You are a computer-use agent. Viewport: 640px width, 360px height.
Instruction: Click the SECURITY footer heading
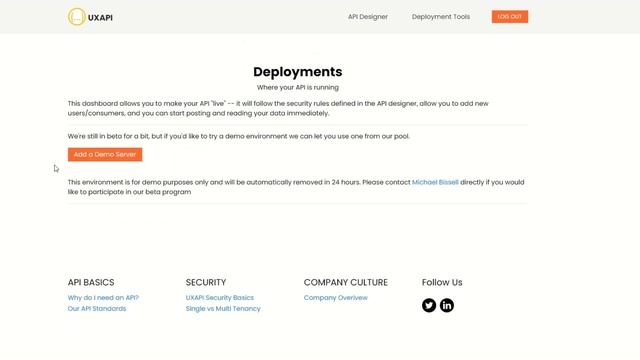click(x=206, y=282)
